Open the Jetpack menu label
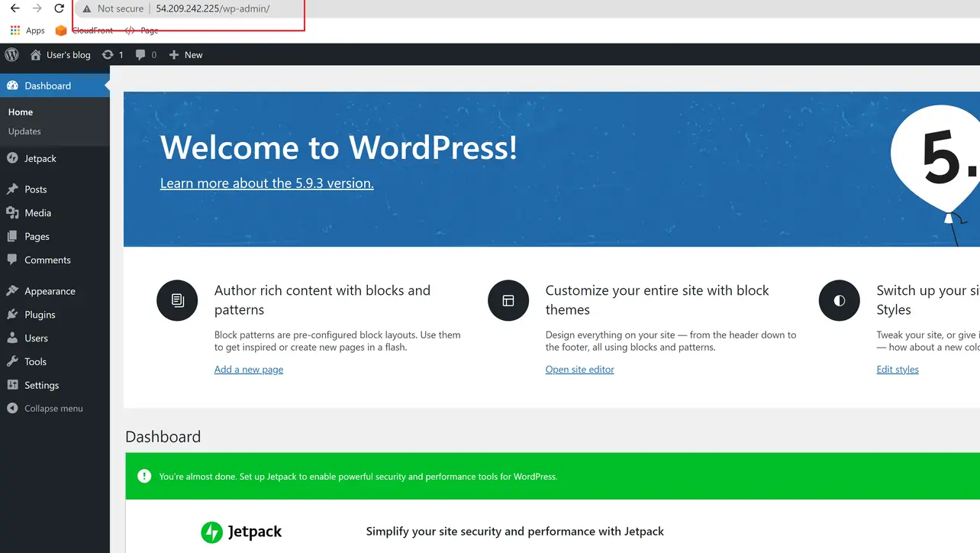Screen dimensions: 980x553 40,158
